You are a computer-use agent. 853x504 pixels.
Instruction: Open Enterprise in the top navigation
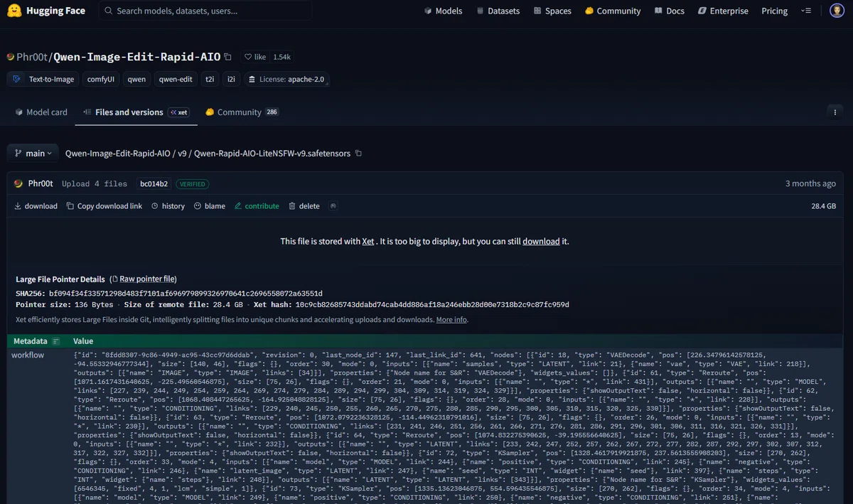pyautogui.click(x=723, y=11)
